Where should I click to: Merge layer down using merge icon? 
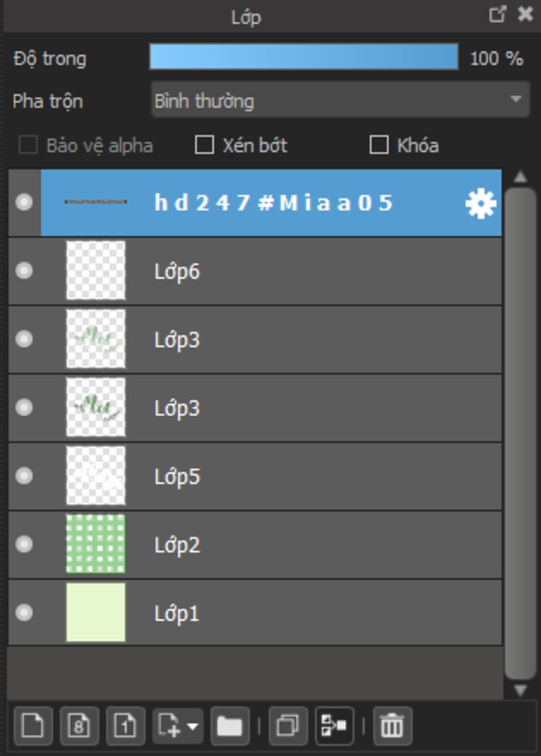coord(334,725)
